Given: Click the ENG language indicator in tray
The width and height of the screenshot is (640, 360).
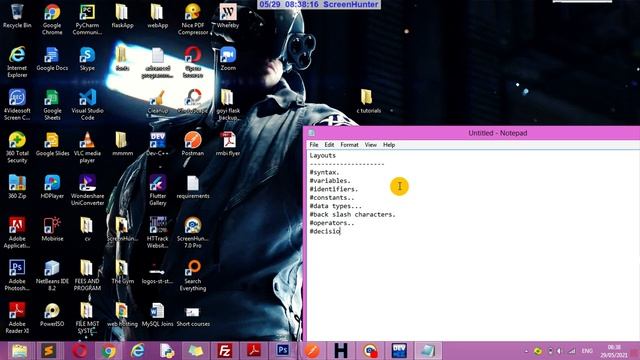Looking at the screenshot, I should pyautogui.click(x=587, y=351).
